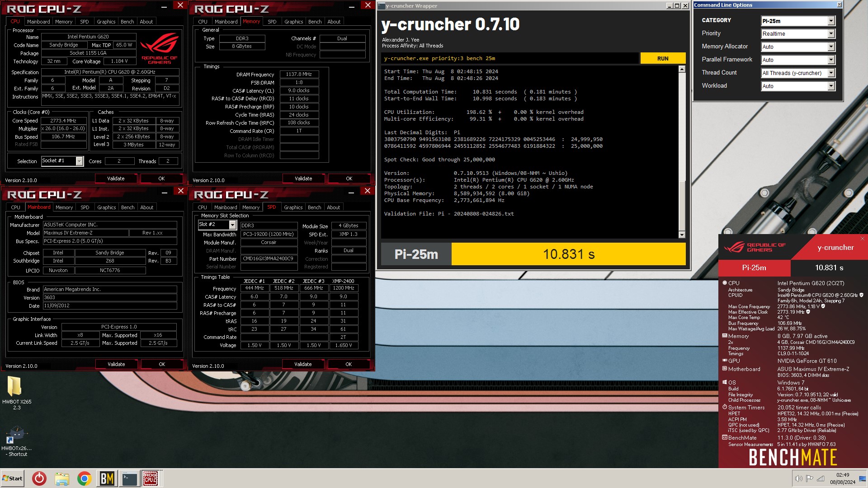
Task: Click the yellow 10.831 s result bar
Action: [568, 254]
